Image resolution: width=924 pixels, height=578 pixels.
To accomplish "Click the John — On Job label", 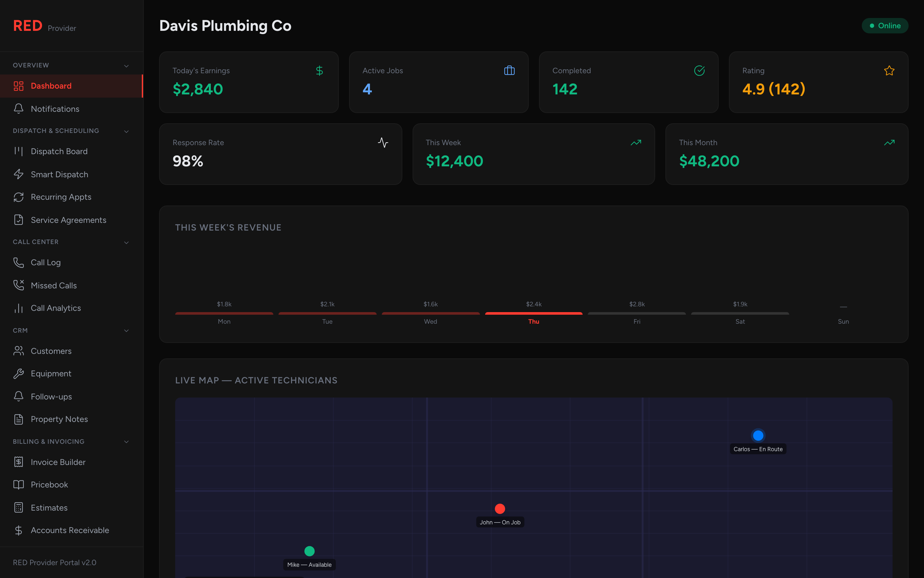I will (x=500, y=522).
